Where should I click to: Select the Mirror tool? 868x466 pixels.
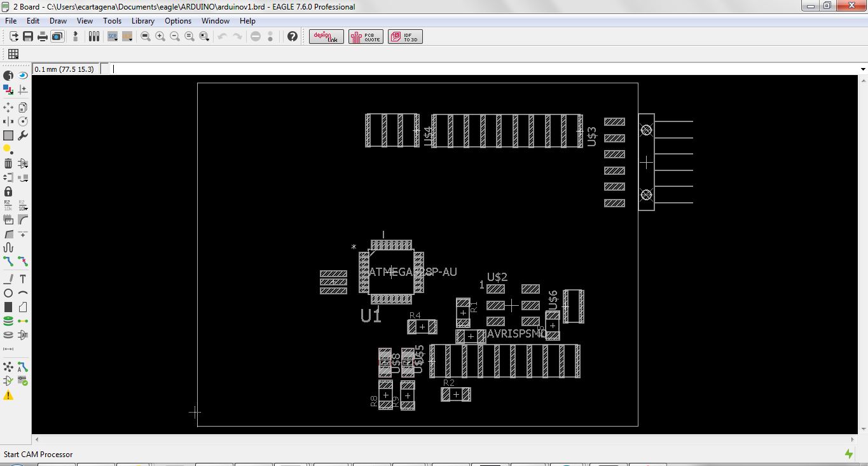click(x=8, y=121)
